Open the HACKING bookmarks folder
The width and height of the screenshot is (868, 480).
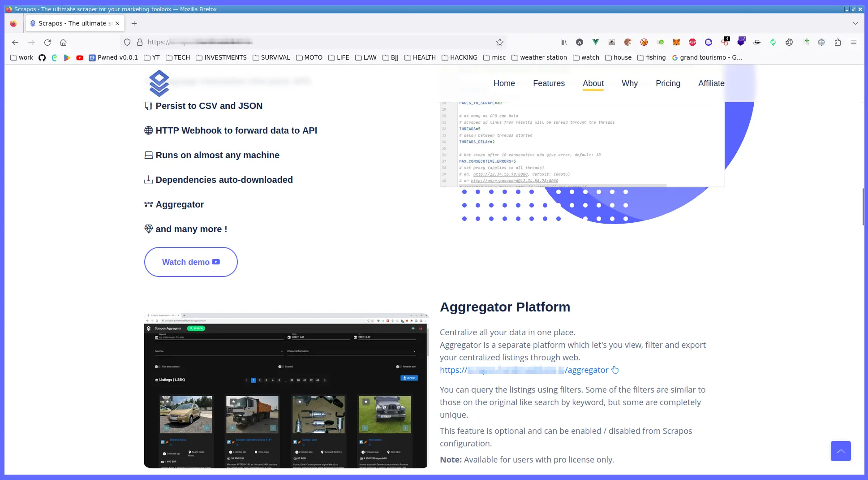[460, 57]
